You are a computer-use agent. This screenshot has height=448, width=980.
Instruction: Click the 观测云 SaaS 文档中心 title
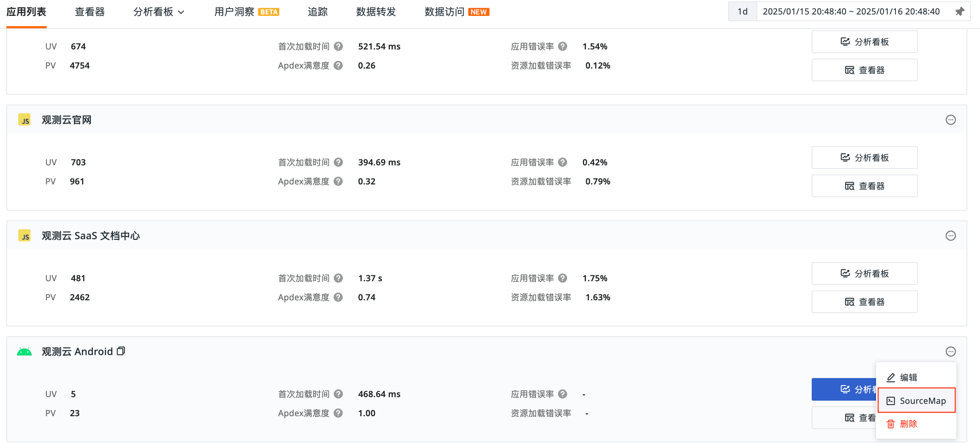coord(91,236)
